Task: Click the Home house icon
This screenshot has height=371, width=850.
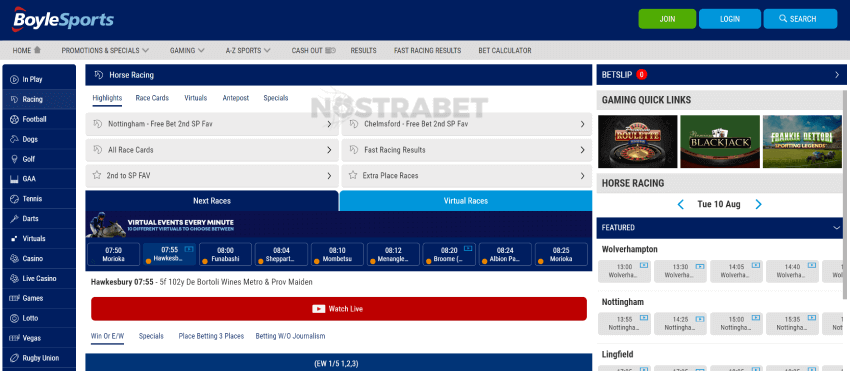Action: [x=37, y=50]
